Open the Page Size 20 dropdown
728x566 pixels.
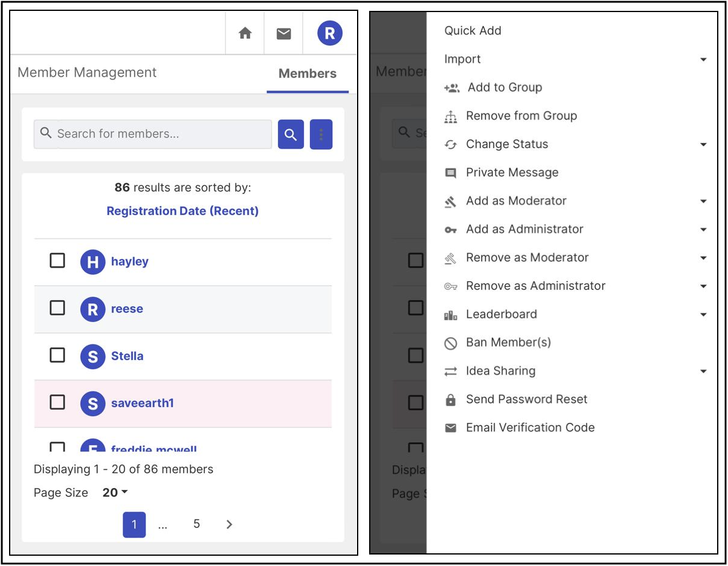115,492
